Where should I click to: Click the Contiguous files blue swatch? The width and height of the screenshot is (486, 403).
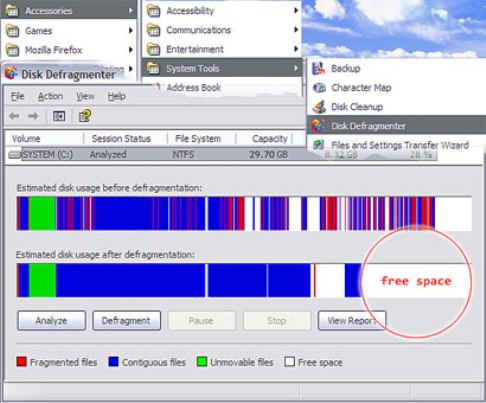point(114,362)
